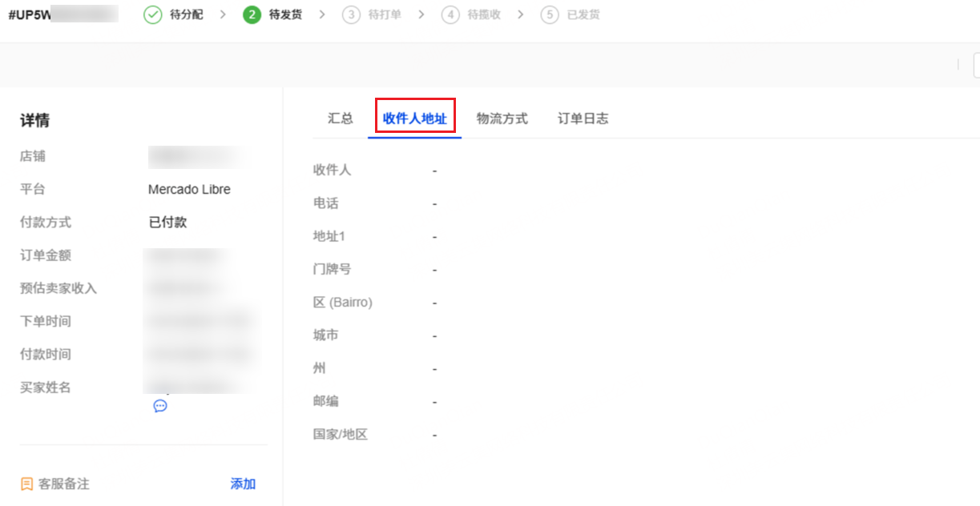The width and height of the screenshot is (980, 506).
Task: Select the 收件人地址 tab
Action: [414, 118]
